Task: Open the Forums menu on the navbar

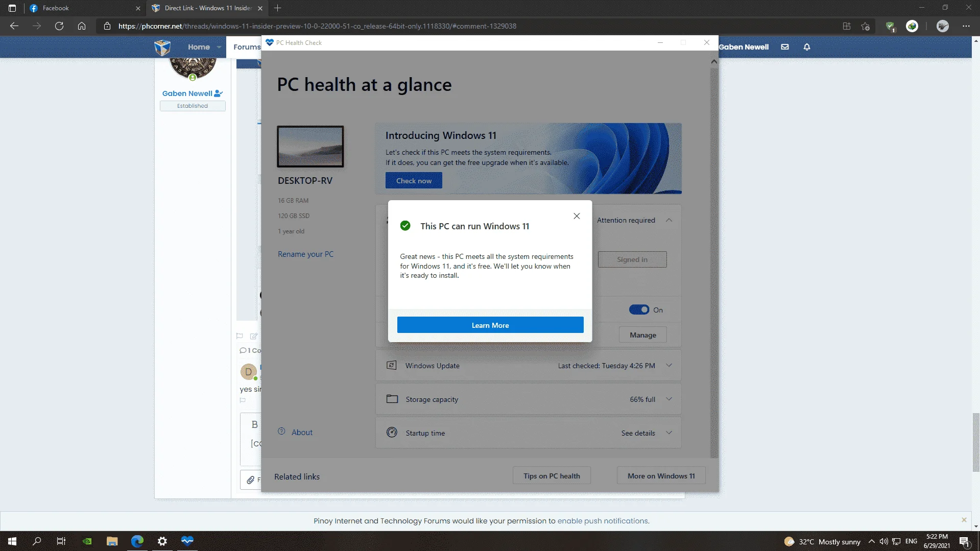Action: 247,47
